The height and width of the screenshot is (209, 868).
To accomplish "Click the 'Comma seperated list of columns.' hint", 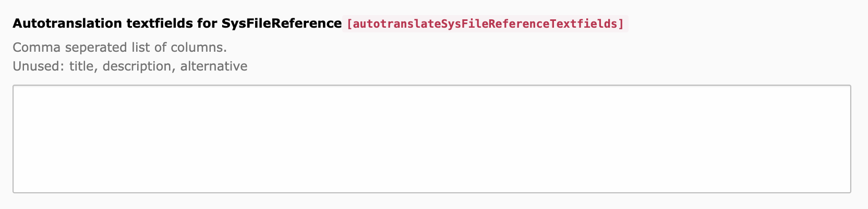I will [119, 48].
